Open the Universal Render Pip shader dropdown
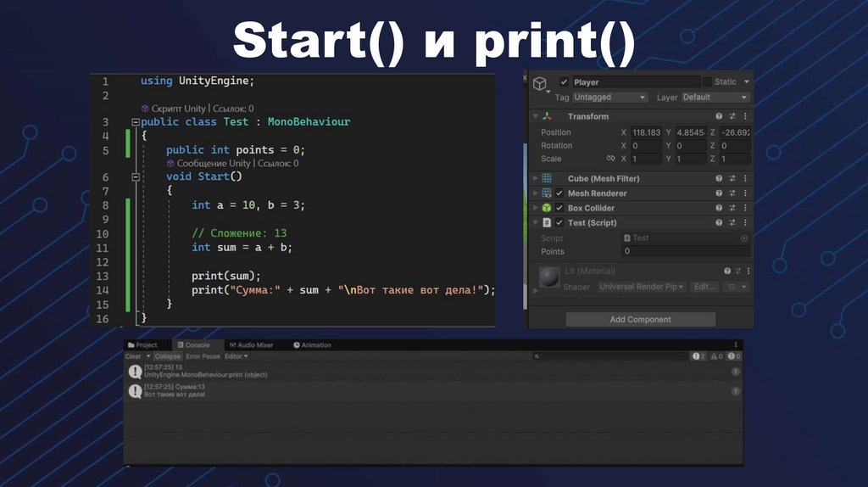Screen dimensions: 868x487 click(642, 287)
